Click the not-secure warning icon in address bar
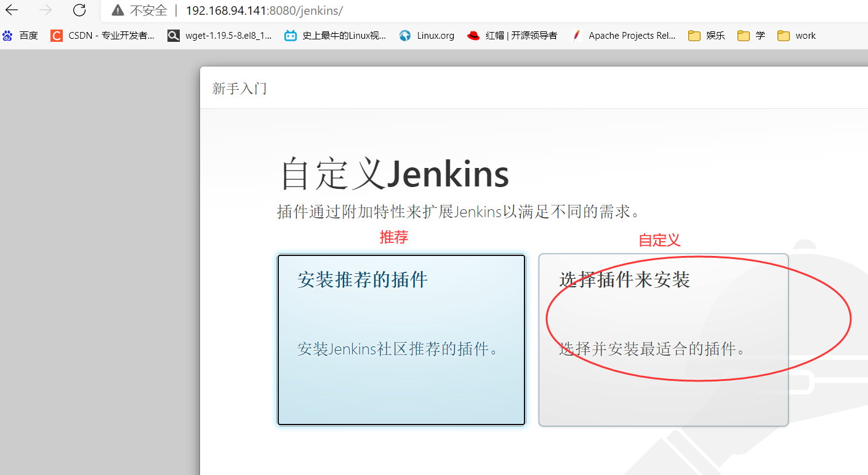This screenshot has width=868, height=475. (x=118, y=10)
